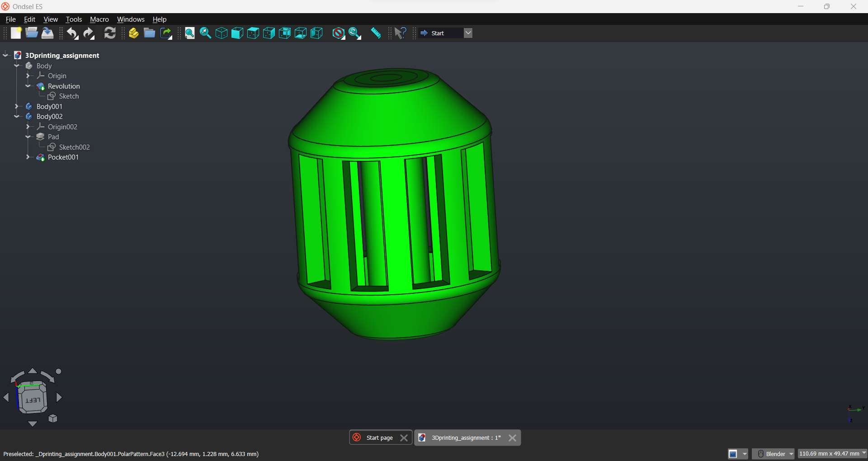Open the Windows menu
This screenshot has height=461, width=868.
coord(131,19)
